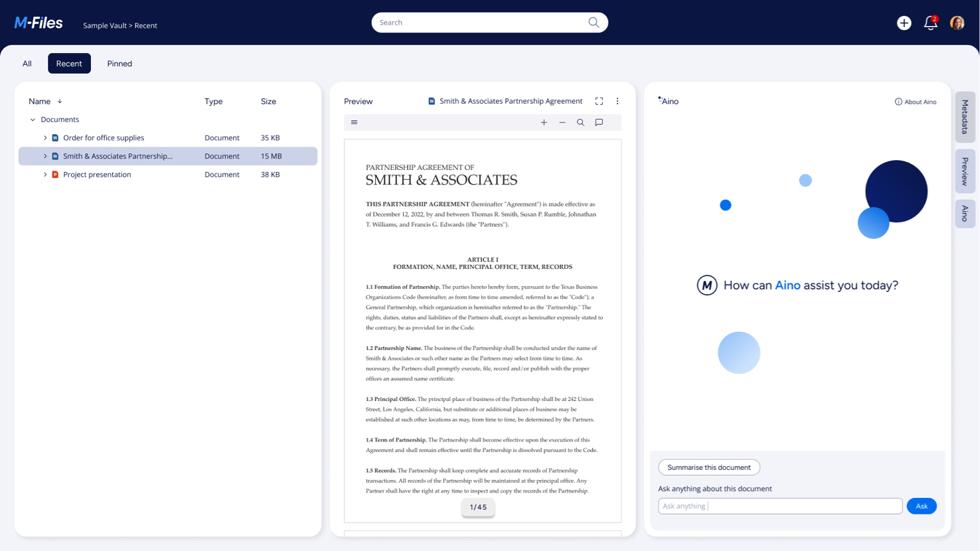Screen dimensions: 980x551
Task: Expand the Order for office supplies row
Action: click(45, 138)
